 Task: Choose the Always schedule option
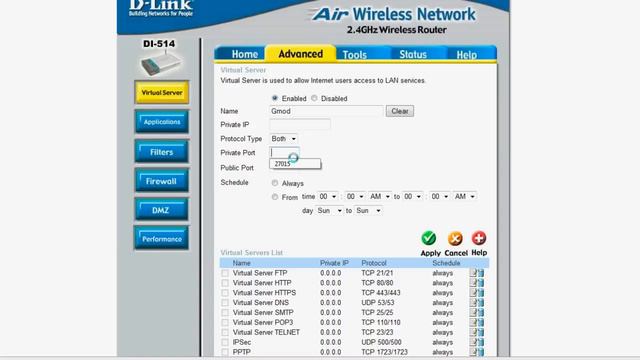coord(275,183)
